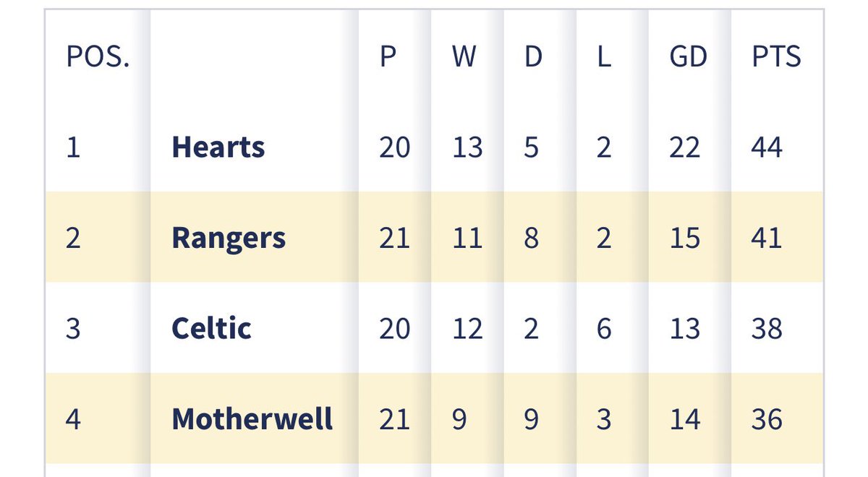Click the L (losses) column header
Viewport: 868px width, 477px height.
click(604, 57)
